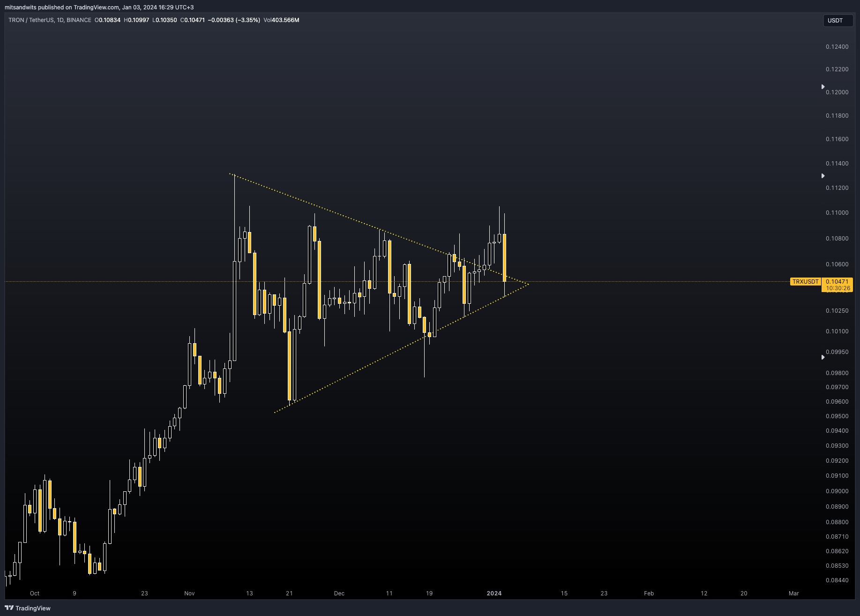Click the 0.08800 price axis label
The height and width of the screenshot is (616, 860).
(x=837, y=522)
